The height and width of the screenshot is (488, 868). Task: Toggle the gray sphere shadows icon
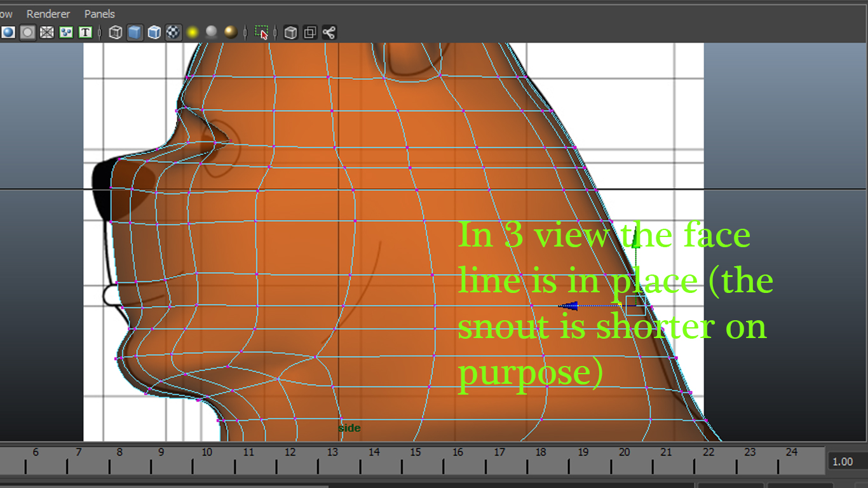pos(212,32)
